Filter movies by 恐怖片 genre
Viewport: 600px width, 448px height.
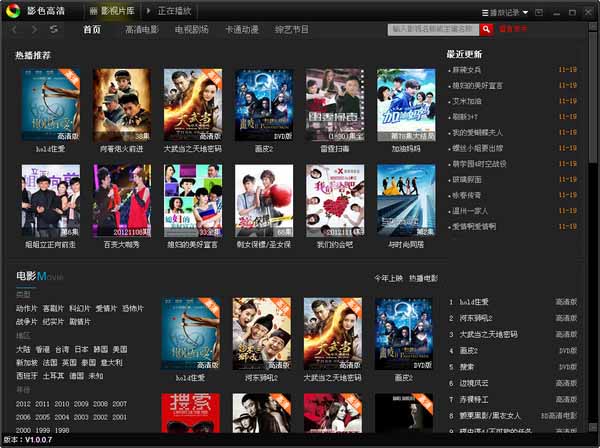tap(132, 308)
